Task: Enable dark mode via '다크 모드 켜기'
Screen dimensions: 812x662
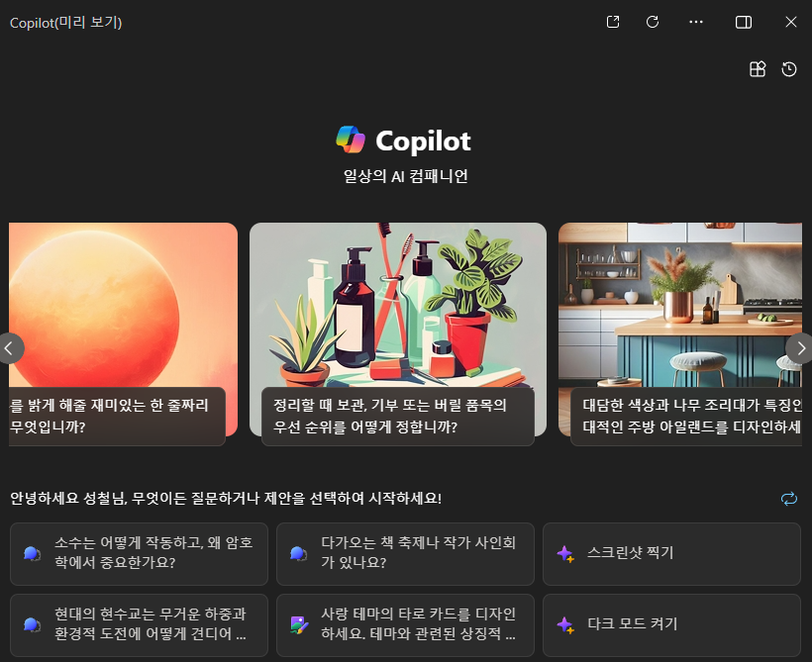Action: point(671,624)
